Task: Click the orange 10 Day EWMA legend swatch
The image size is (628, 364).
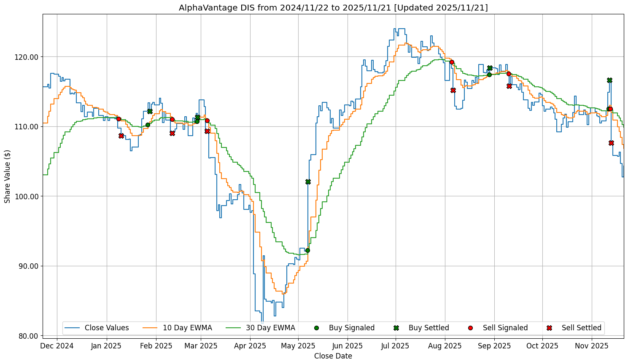Action: 151,328
